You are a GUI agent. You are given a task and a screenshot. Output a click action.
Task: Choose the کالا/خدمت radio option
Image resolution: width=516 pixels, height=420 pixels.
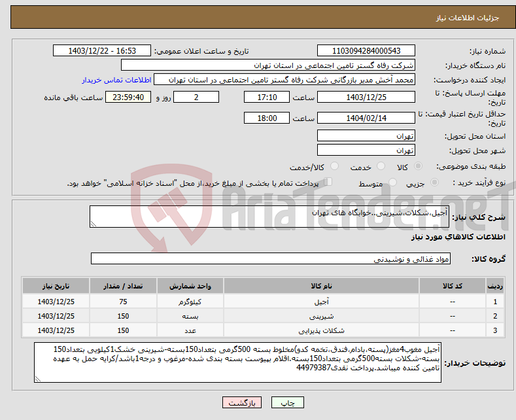point(333,167)
